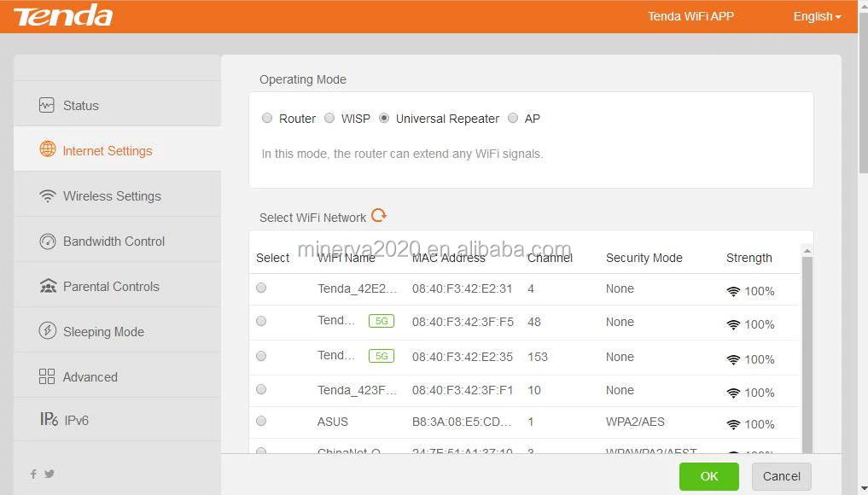Refresh the WiFi network list
The height and width of the screenshot is (495, 868).
379,215
